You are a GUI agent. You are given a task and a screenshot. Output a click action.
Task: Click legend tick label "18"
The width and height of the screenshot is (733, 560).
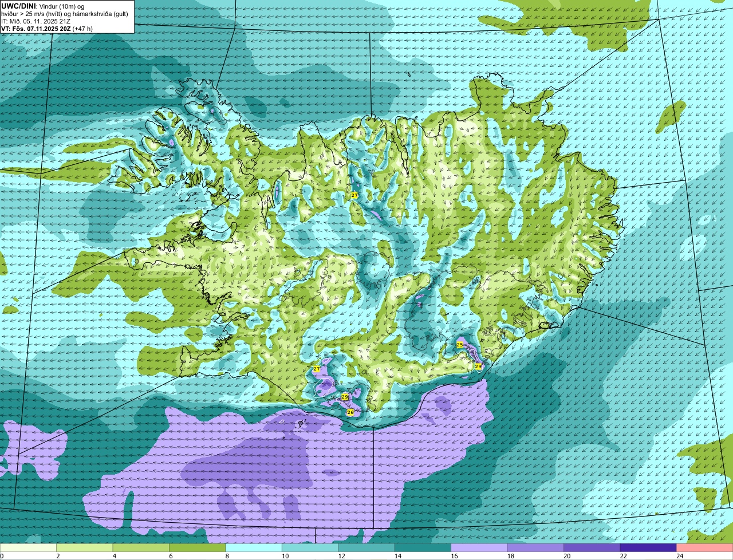(x=510, y=556)
